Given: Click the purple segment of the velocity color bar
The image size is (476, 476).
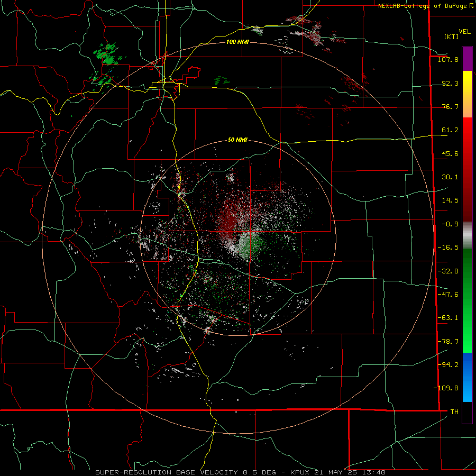Looking at the screenshot, I should pos(467,59).
